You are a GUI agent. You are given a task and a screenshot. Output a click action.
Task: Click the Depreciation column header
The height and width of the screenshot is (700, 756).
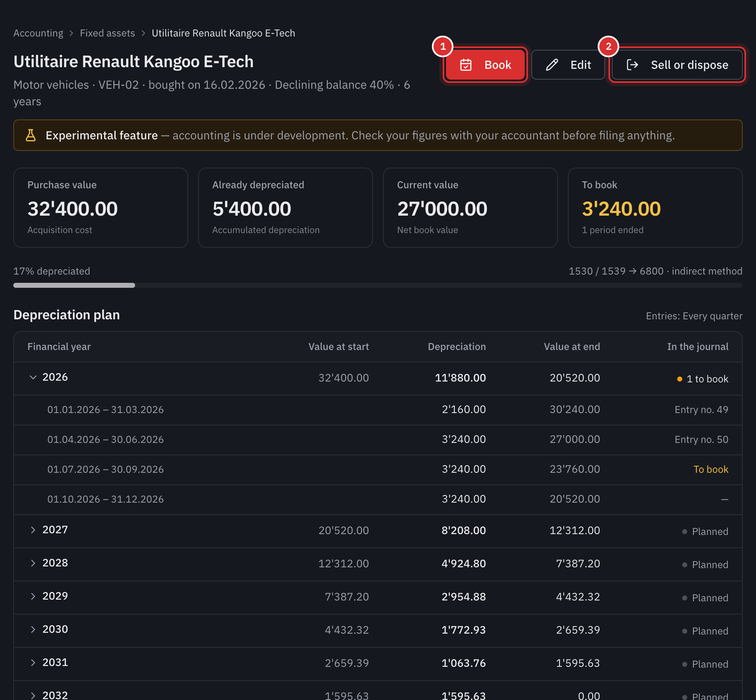click(457, 347)
